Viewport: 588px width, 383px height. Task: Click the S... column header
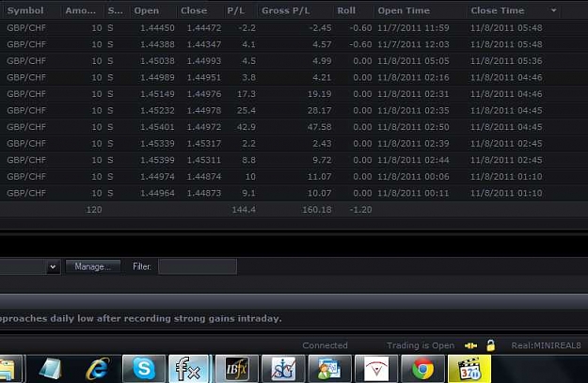coord(115,10)
